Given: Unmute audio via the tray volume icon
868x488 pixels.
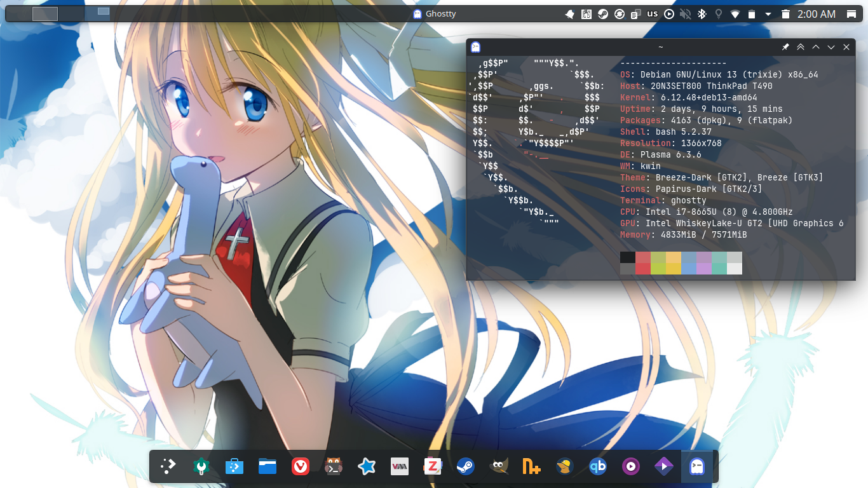Looking at the screenshot, I should point(686,14).
